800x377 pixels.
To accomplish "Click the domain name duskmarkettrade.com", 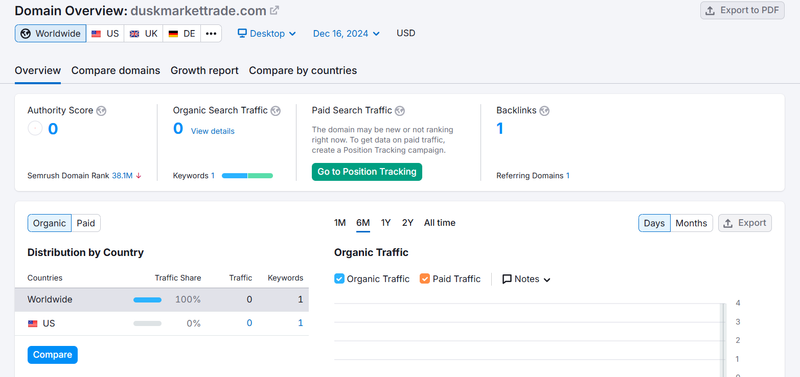I will point(198,11).
